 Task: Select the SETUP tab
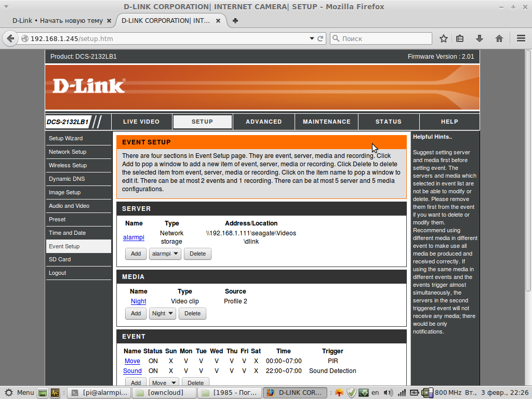203,122
